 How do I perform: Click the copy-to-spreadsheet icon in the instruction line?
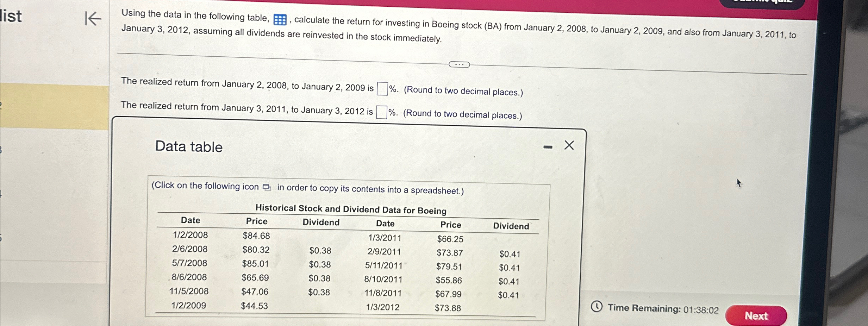(x=267, y=188)
